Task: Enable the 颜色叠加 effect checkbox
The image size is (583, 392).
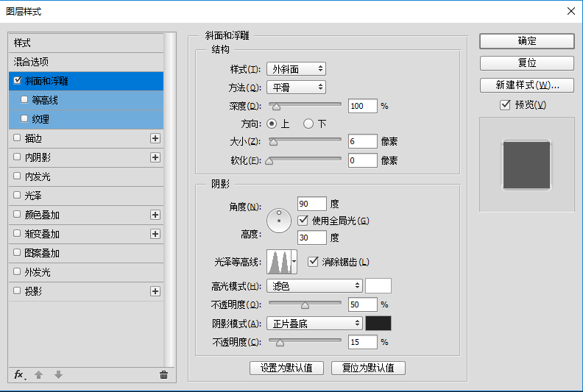Action: click(x=17, y=214)
